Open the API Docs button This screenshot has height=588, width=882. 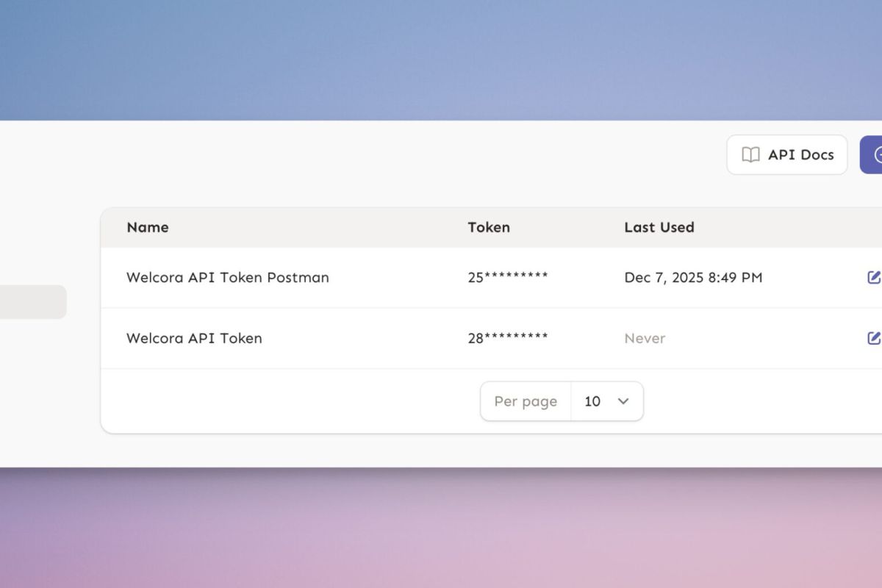[x=787, y=154]
